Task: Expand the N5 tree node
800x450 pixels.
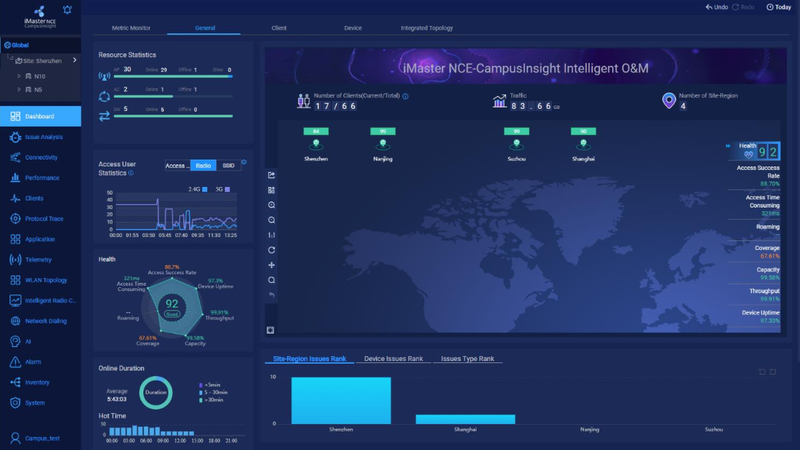Action: click(x=19, y=89)
